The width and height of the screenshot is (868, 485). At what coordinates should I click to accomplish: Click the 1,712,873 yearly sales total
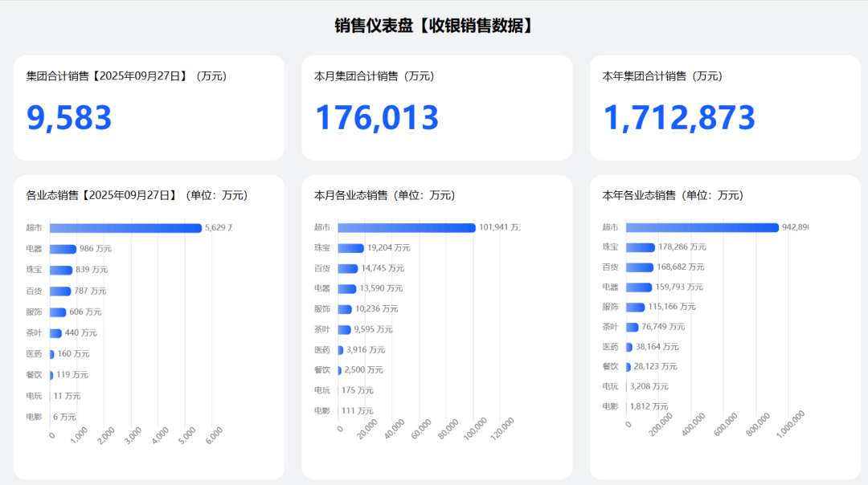pos(679,118)
